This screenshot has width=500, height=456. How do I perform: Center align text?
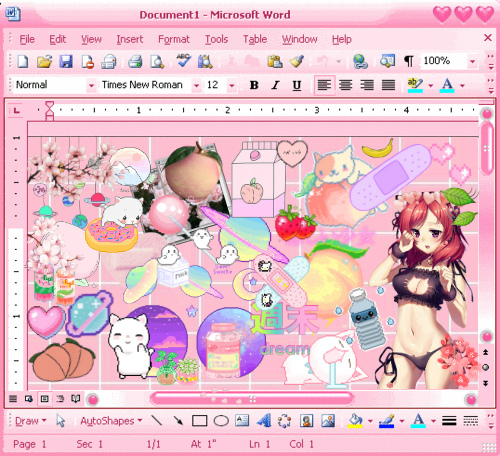346,85
